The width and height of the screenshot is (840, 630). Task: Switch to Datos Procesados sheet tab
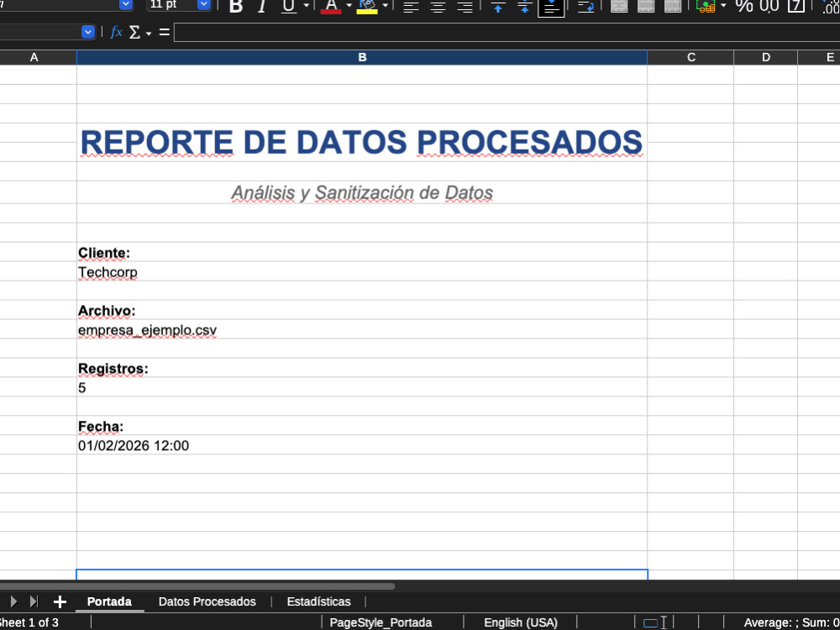(x=207, y=601)
